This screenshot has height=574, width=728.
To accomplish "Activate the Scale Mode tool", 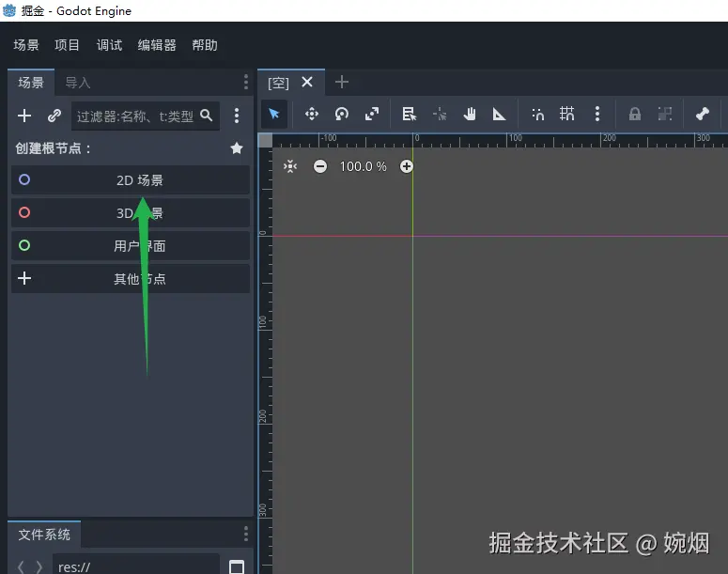I will (x=372, y=114).
